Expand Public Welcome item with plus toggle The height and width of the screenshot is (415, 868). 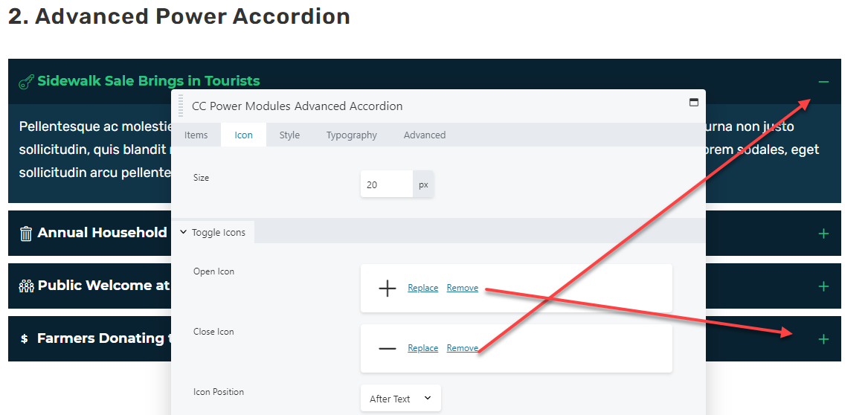(823, 286)
